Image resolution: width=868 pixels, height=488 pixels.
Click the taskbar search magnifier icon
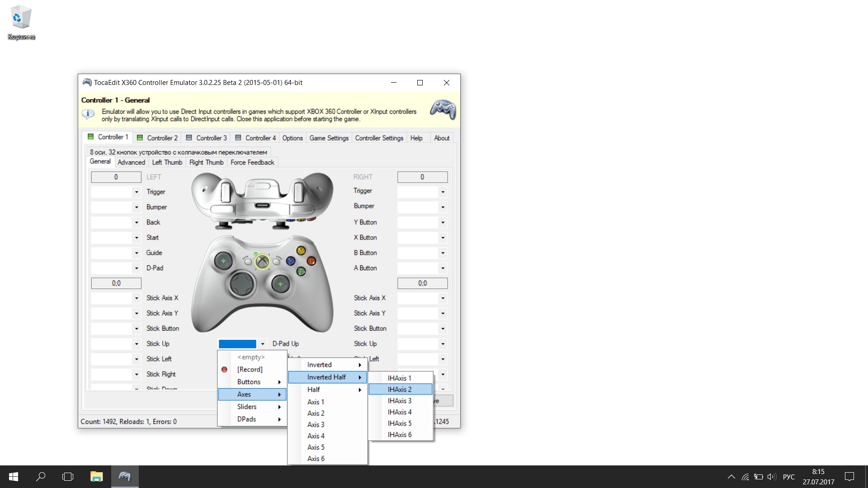point(41,477)
